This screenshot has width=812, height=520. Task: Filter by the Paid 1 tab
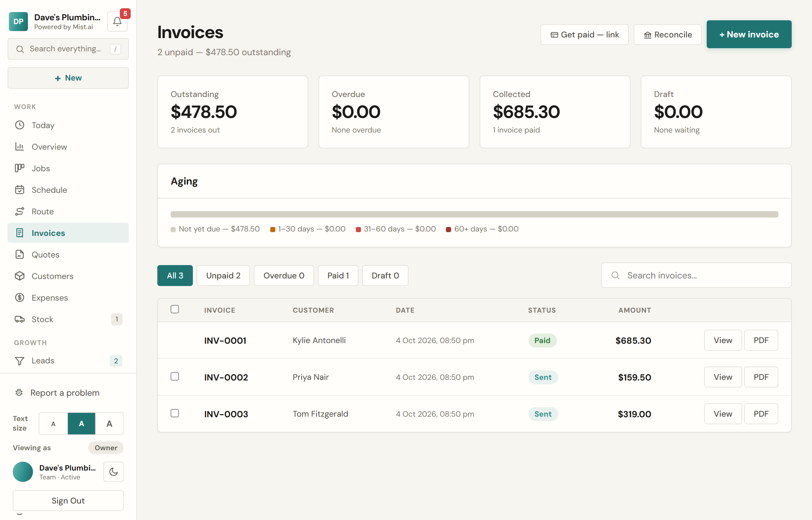338,276
